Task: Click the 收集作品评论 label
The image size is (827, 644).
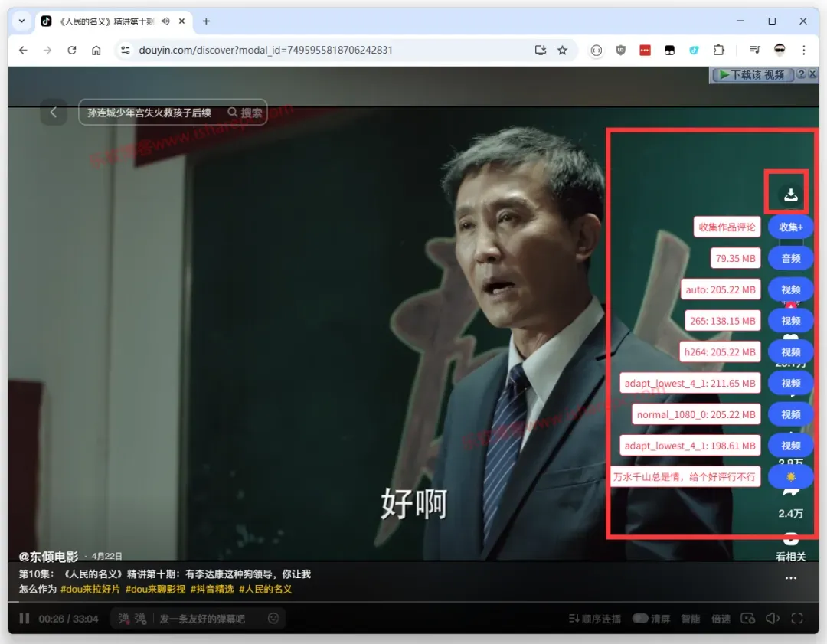Action: 727,227
